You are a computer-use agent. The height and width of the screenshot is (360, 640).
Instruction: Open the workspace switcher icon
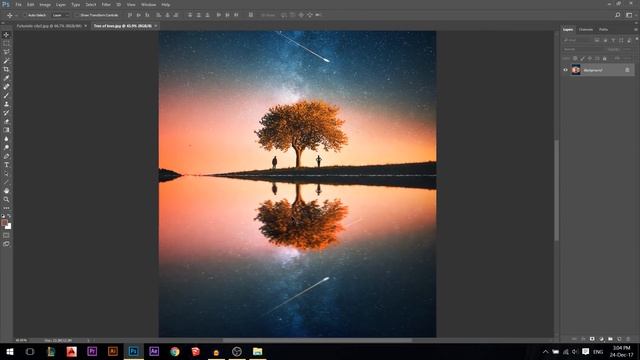pos(629,15)
